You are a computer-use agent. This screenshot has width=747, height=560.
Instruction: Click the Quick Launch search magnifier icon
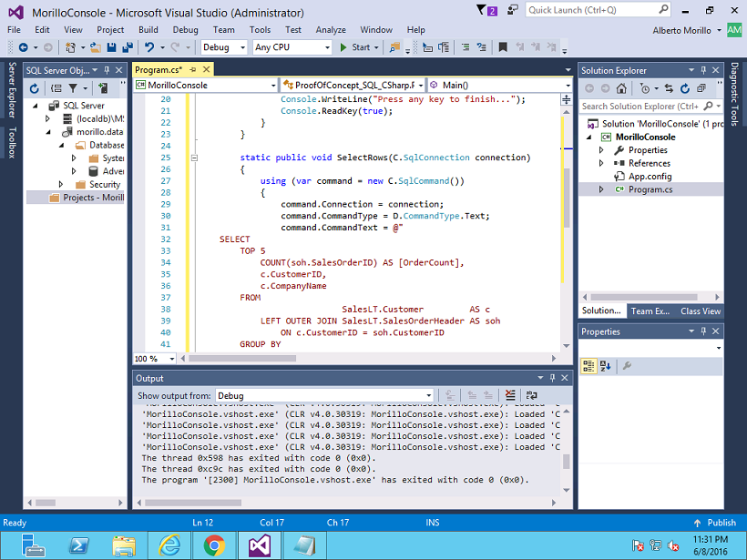(663, 9)
